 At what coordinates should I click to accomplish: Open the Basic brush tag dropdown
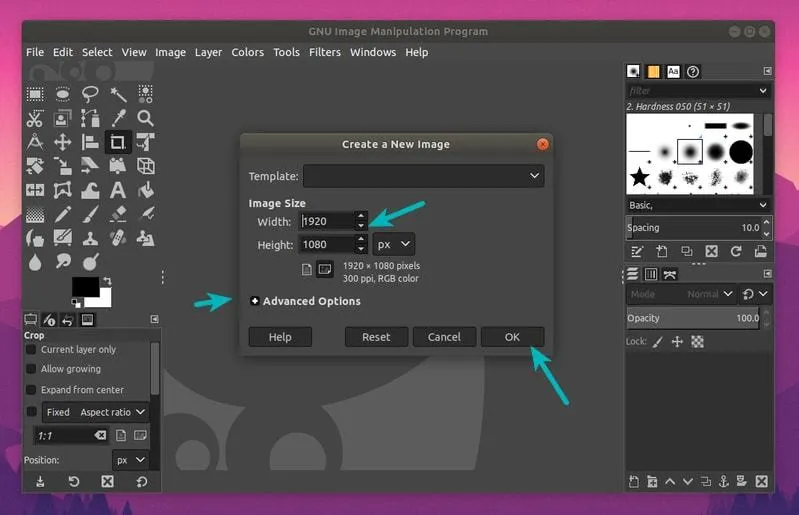point(698,205)
